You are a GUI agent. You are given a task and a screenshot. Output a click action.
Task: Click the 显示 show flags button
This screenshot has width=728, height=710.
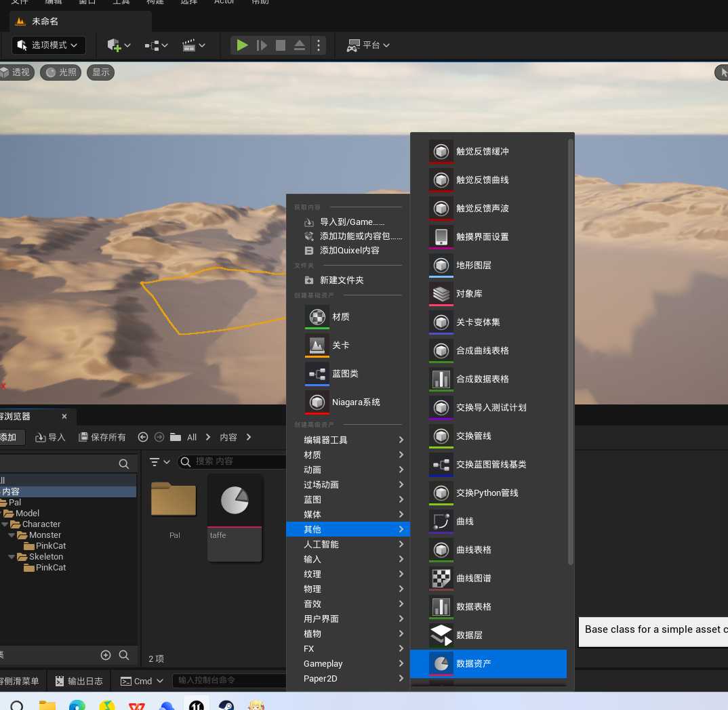[101, 72]
